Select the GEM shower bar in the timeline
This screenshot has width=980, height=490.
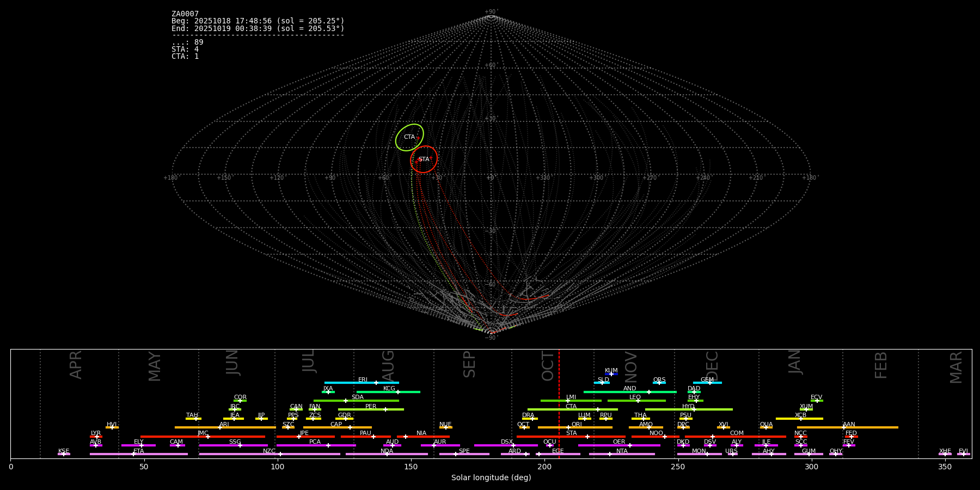[707, 383]
